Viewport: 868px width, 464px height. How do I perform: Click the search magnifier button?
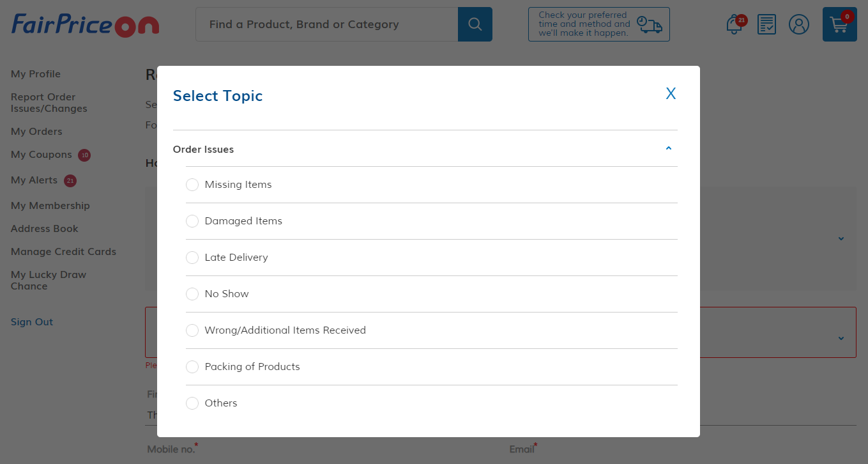475,24
